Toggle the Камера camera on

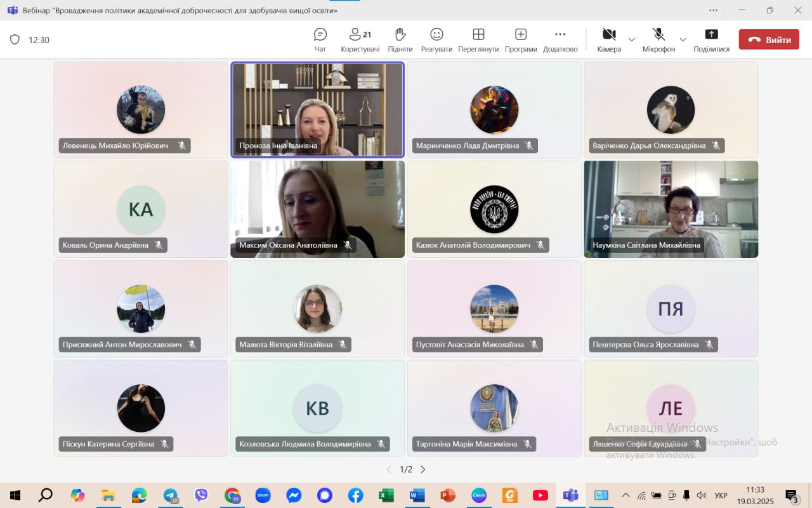609,39
